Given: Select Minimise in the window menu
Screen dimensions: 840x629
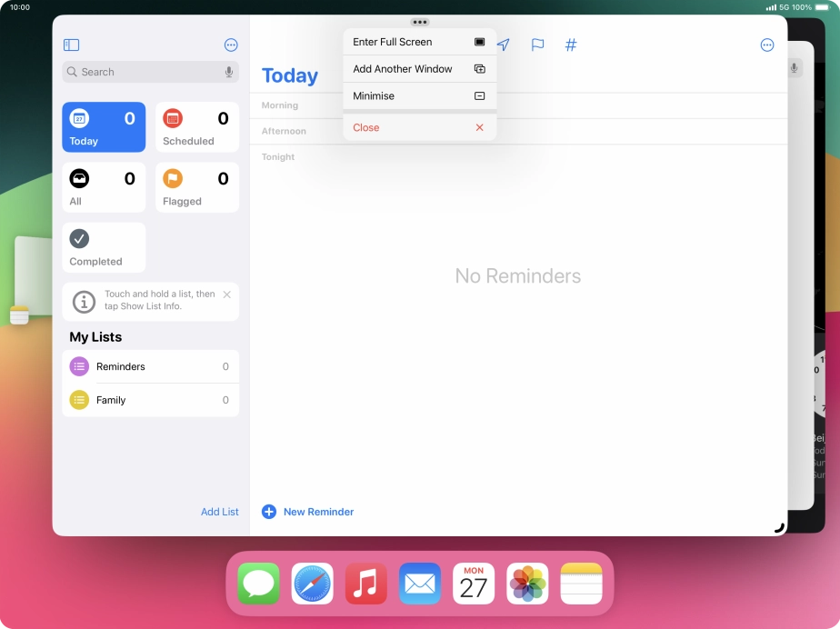Looking at the screenshot, I should click(x=419, y=96).
